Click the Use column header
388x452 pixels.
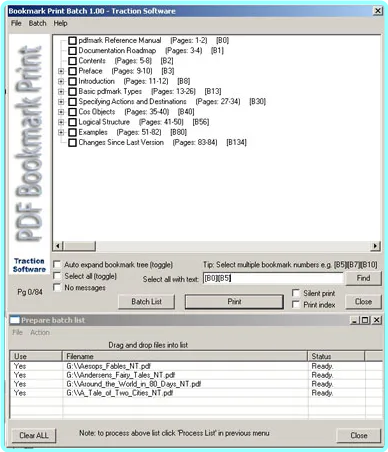(x=36, y=356)
